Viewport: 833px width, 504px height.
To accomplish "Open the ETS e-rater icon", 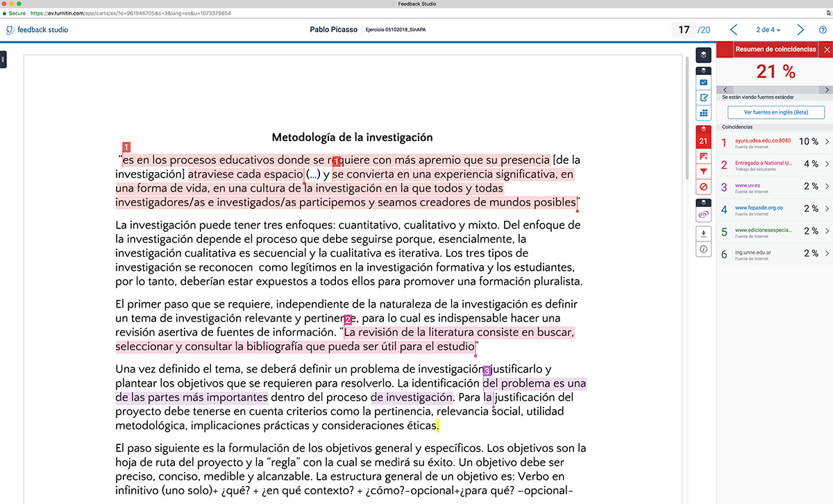I will coord(704,215).
